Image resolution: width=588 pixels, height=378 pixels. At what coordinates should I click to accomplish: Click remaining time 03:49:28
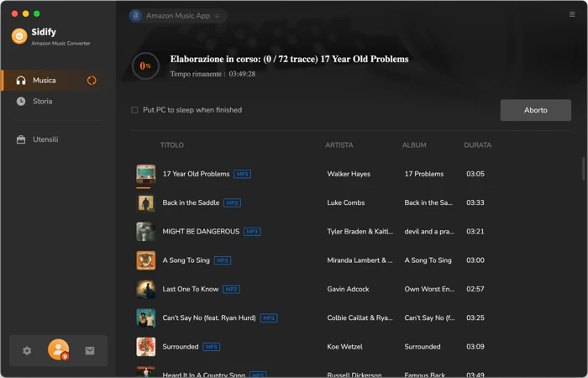click(x=242, y=74)
